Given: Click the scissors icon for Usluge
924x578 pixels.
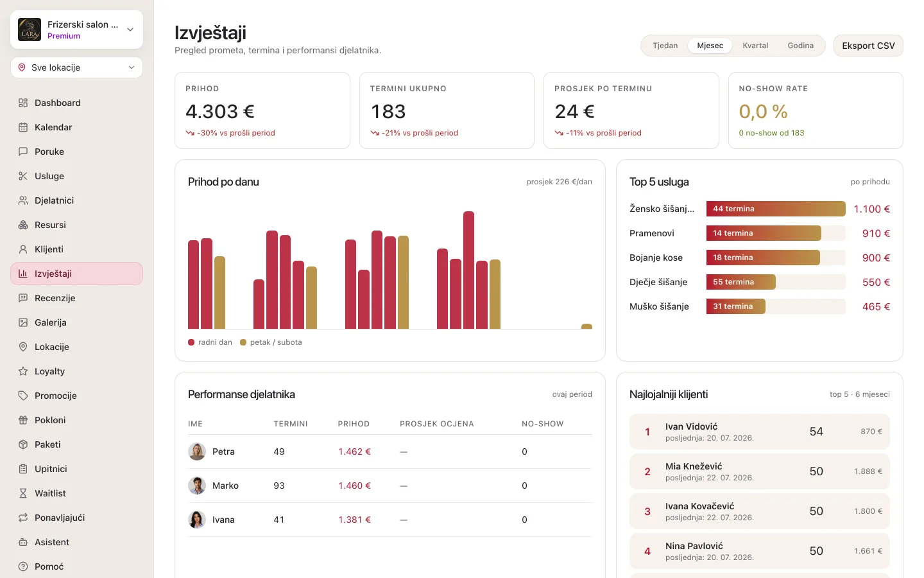Looking at the screenshot, I should pyautogui.click(x=23, y=176).
